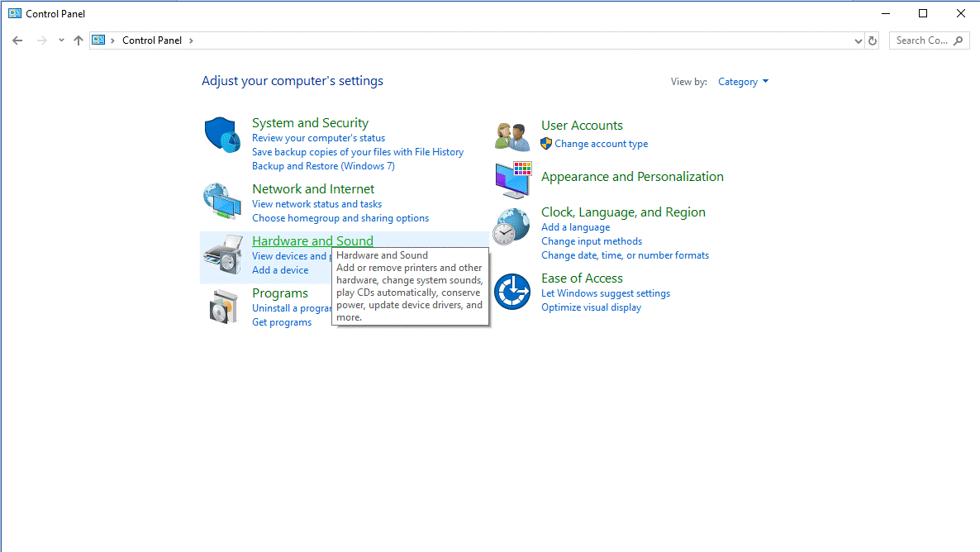Open Review your computer's status

point(318,138)
